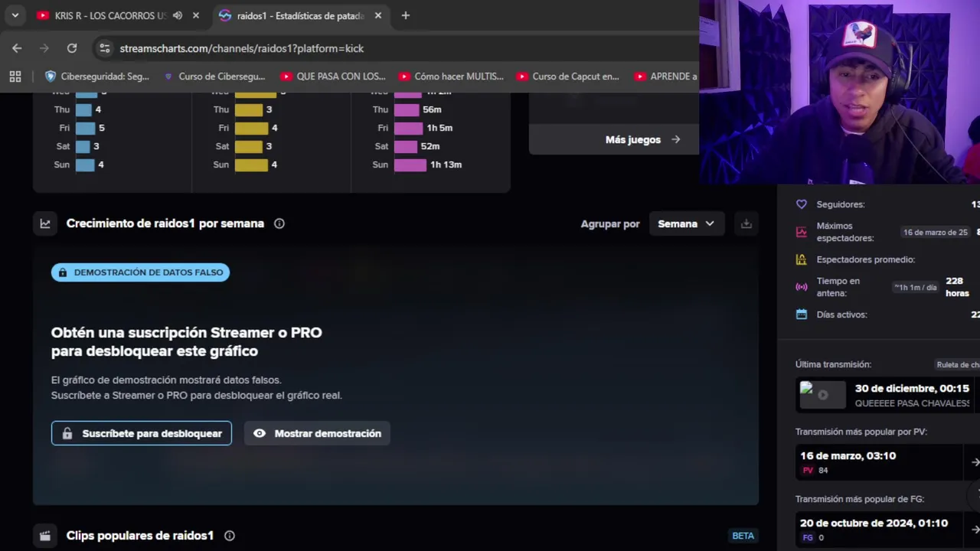This screenshot has width=980, height=551.
Task: Expand the Semana grouping dropdown
Action: (x=686, y=223)
